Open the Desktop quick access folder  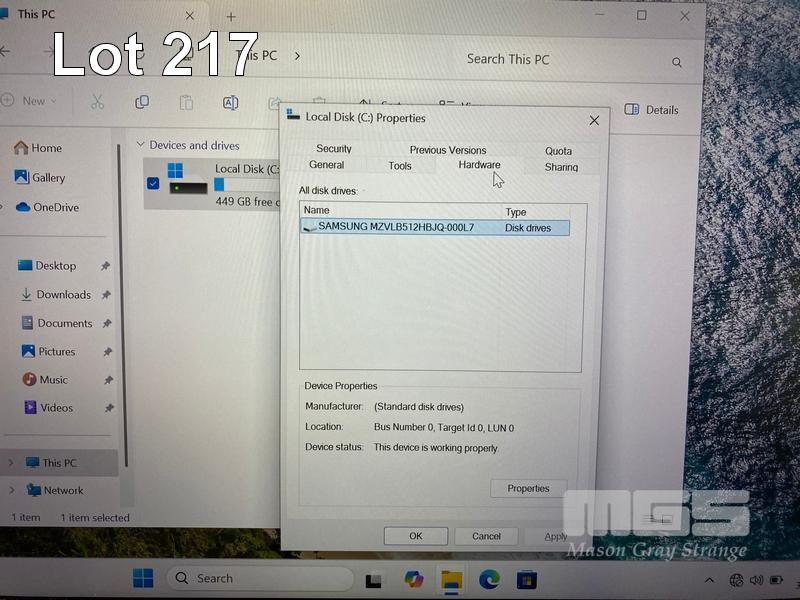pyautogui.click(x=47, y=266)
